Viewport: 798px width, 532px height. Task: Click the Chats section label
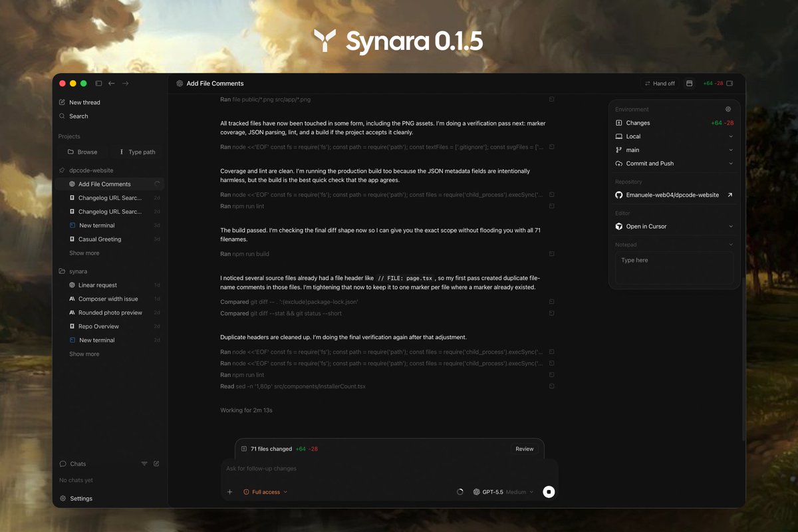click(78, 464)
